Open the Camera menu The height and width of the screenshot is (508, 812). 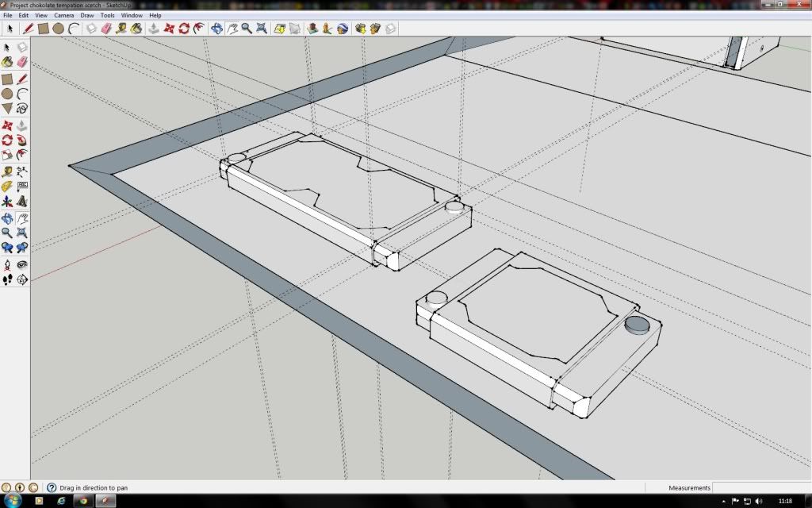point(63,16)
